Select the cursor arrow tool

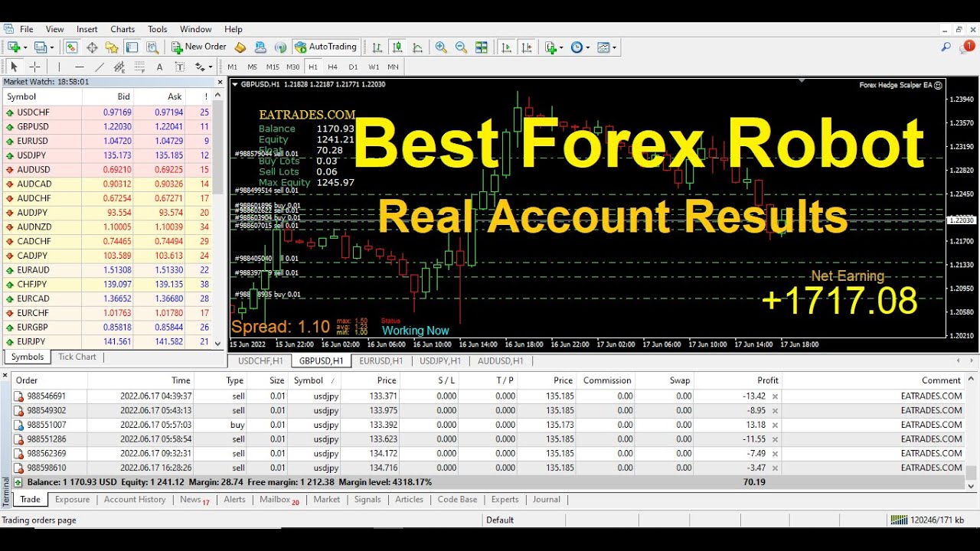14,67
